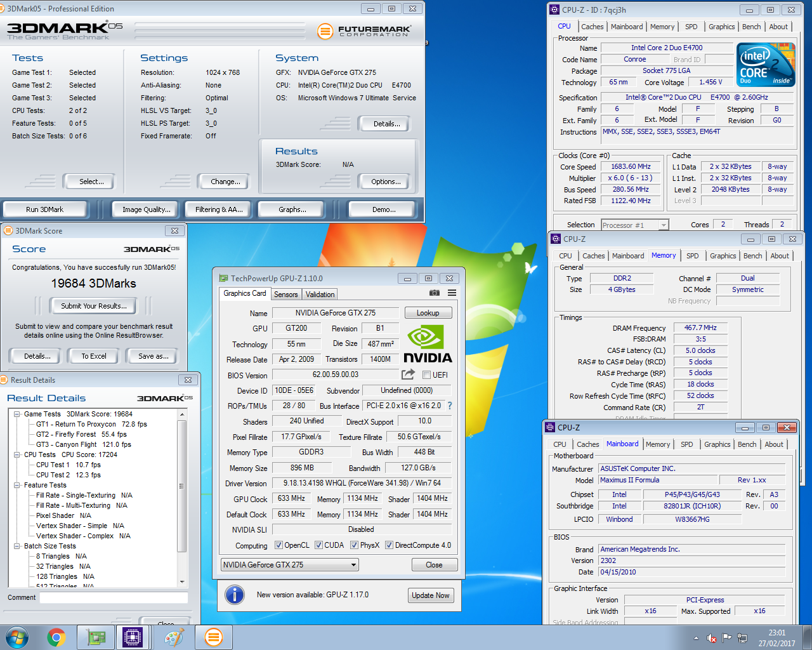Click the Graphs button in 3DMark05

click(292, 209)
